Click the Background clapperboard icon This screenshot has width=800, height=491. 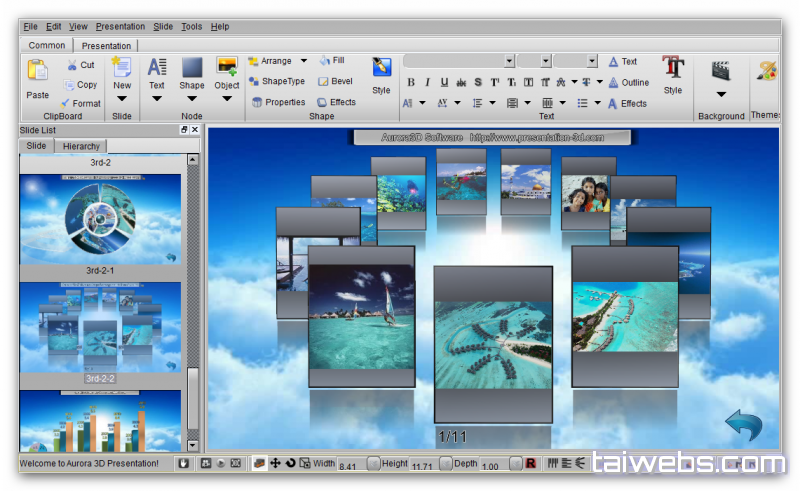pyautogui.click(x=720, y=71)
